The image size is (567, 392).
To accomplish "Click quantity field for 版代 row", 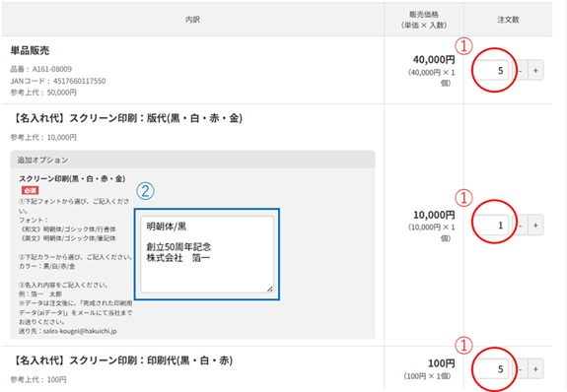I will click(x=492, y=226).
